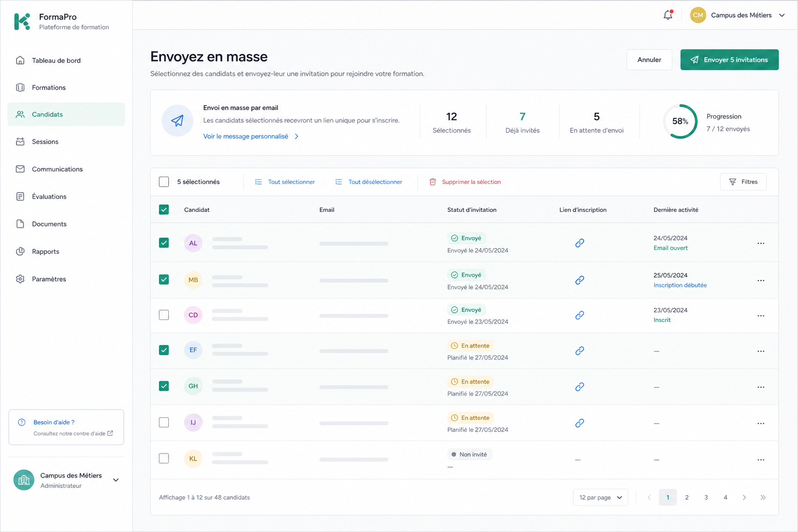Click the 'Non invité' status badge

point(470,455)
